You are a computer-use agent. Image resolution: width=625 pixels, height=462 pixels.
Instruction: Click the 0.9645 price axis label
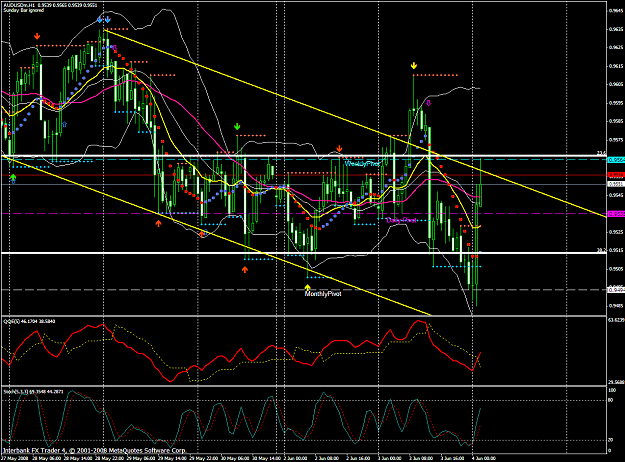(616, 11)
